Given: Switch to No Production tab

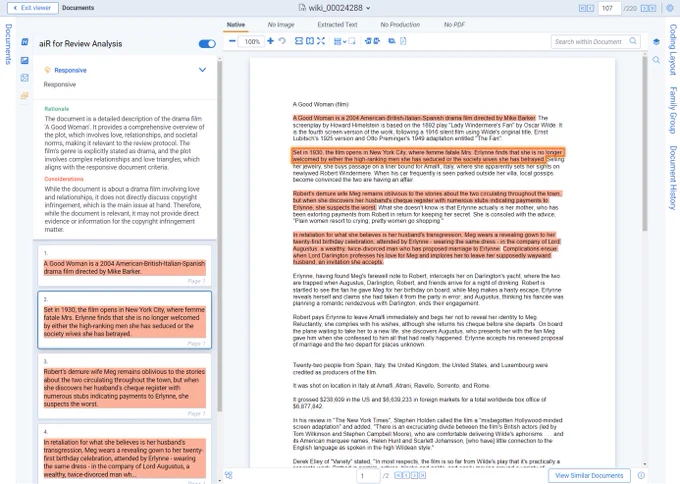Looking at the screenshot, I should click(x=400, y=25).
